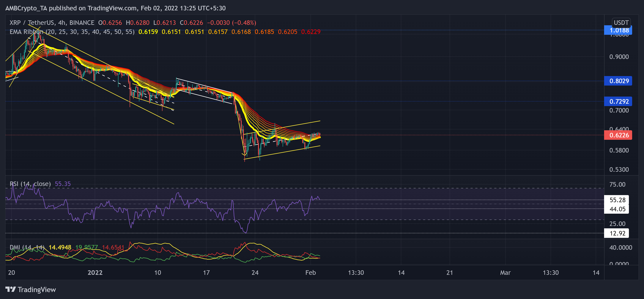Click the 0.7000 price axis label
This screenshot has width=644, height=299.
click(x=619, y=110)
